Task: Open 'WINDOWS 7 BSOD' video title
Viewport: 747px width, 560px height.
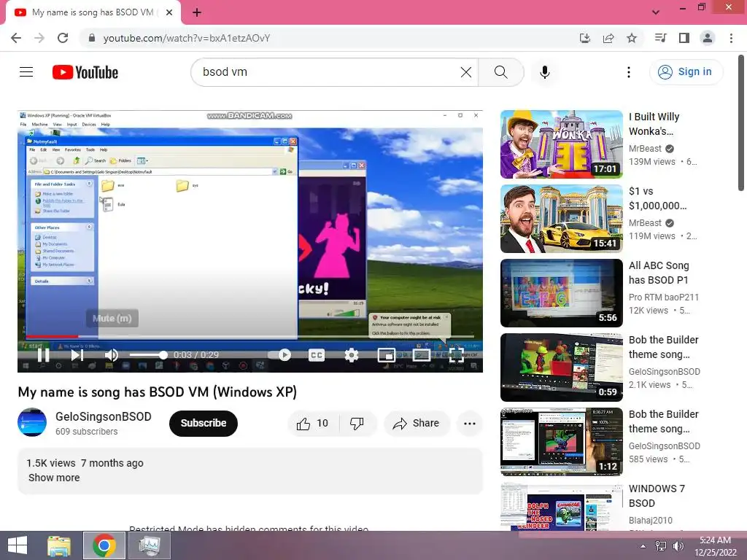Action: [657, 496]
